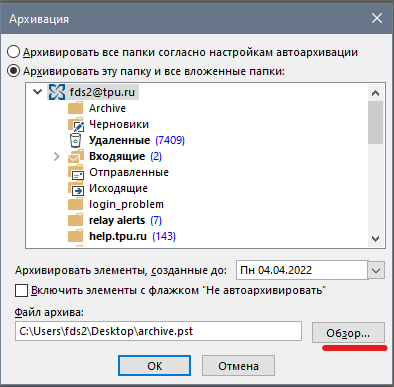Collapse the fds2@tpu.ru account tree
This screenshot has height=387, width=394.
point(38,91)
